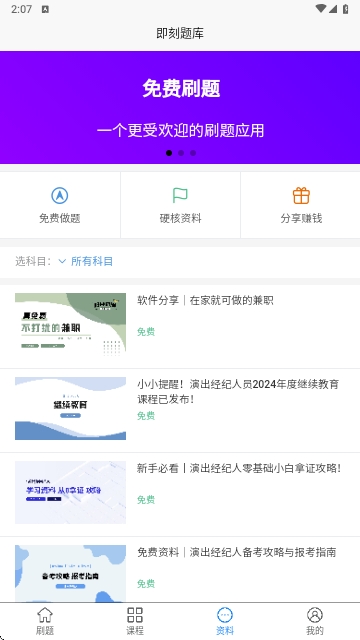Tap the 硬核资料 label
The width and height of the screenshot is (360, 640).
click(x=180, y=218)
